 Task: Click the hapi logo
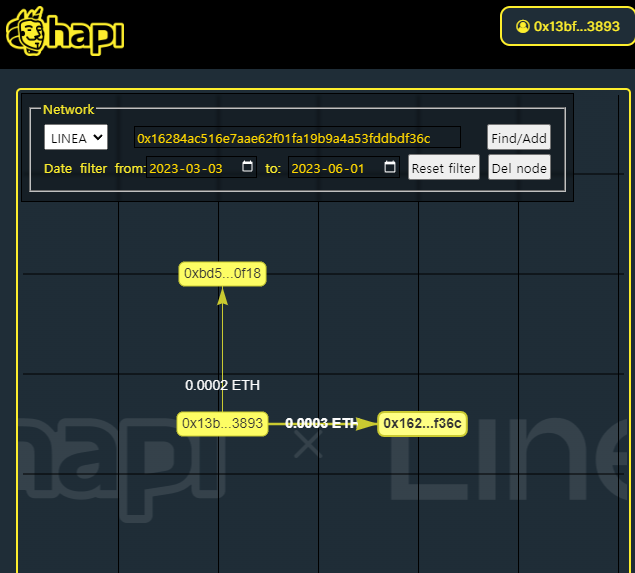click(x=65, y=31)
